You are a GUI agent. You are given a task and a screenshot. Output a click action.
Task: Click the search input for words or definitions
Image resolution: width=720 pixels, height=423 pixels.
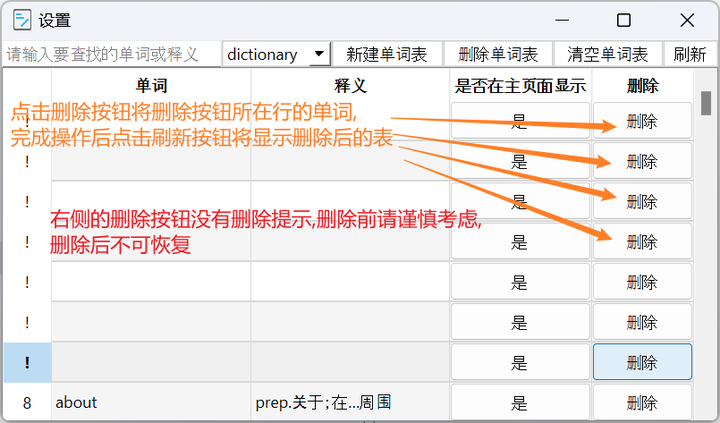[x=110, y=55]
